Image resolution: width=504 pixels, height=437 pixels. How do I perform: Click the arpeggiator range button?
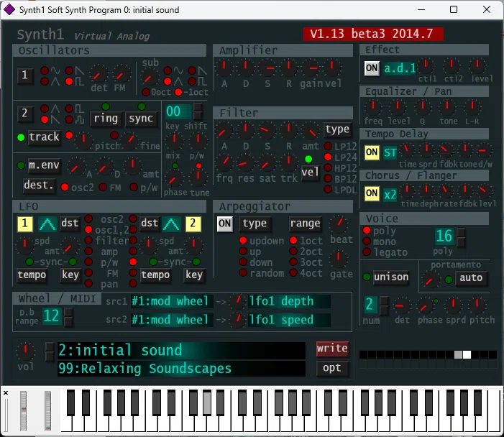pos(305,224)
